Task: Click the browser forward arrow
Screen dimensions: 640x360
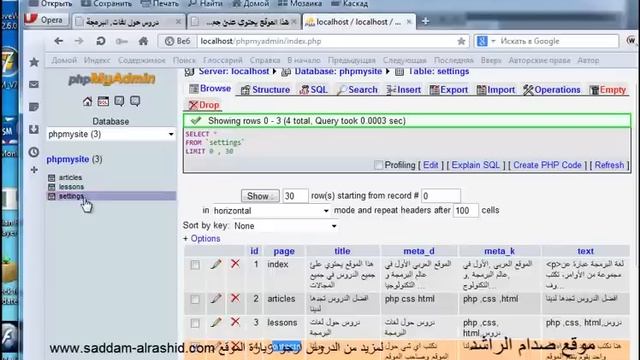Action: tap(79, 41)
